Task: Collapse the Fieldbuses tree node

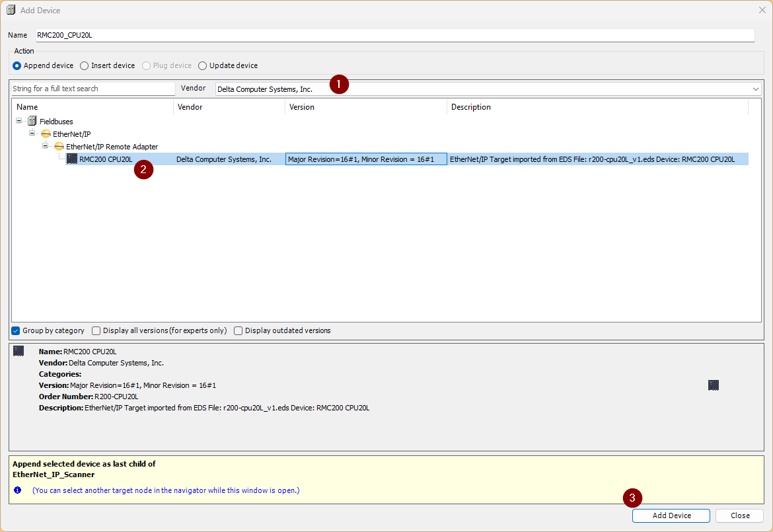Action: pos(19,122)
